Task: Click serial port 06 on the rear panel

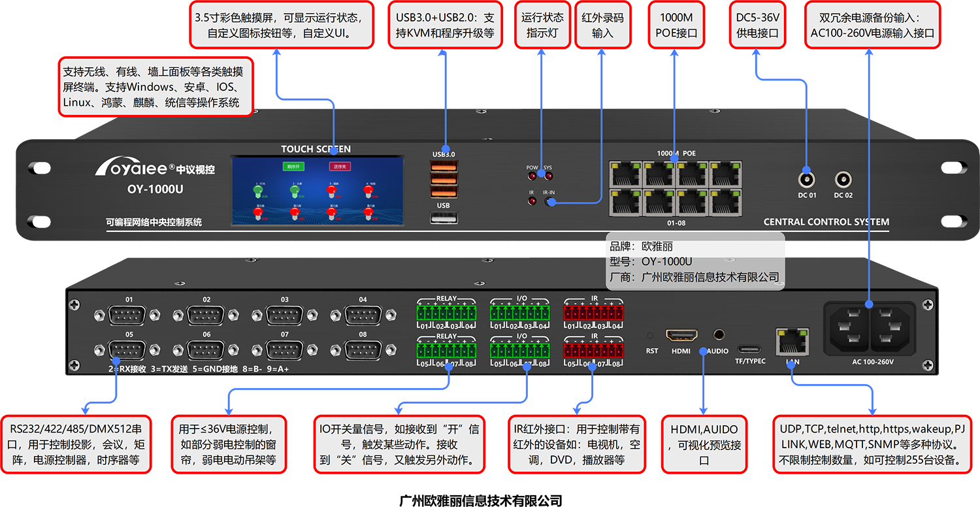Action: pos(206,350)
